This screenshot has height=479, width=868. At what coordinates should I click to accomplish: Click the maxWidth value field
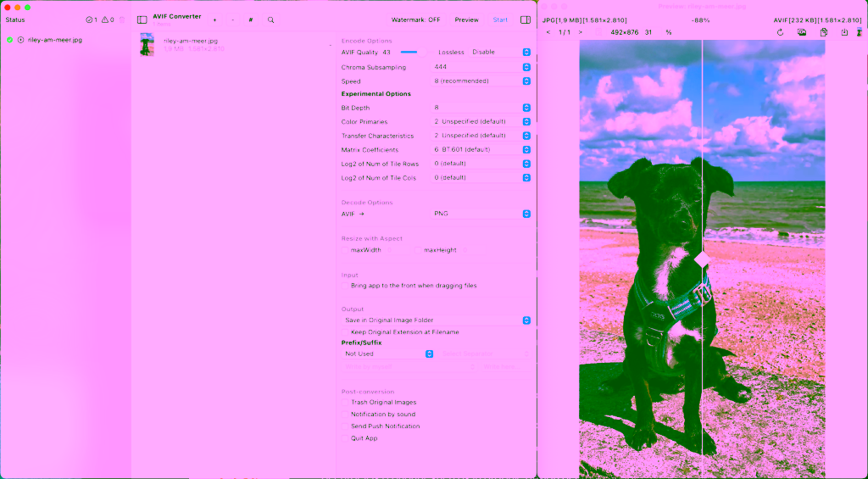397,250
